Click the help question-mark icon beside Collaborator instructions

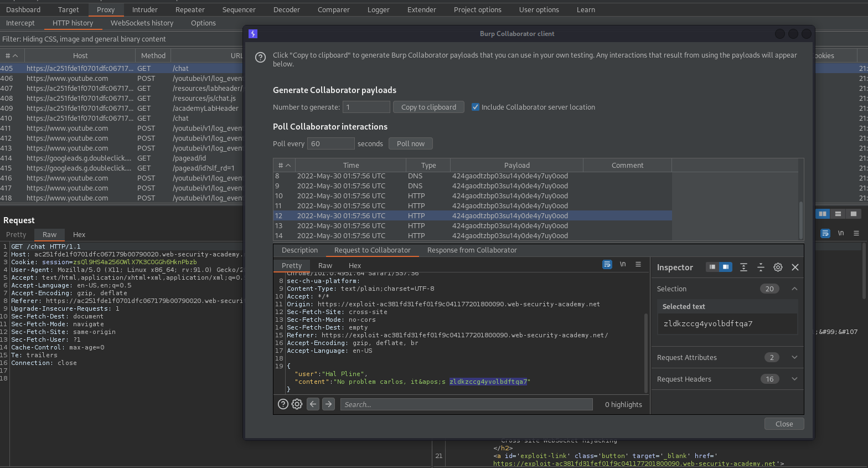tap(260, 58)
